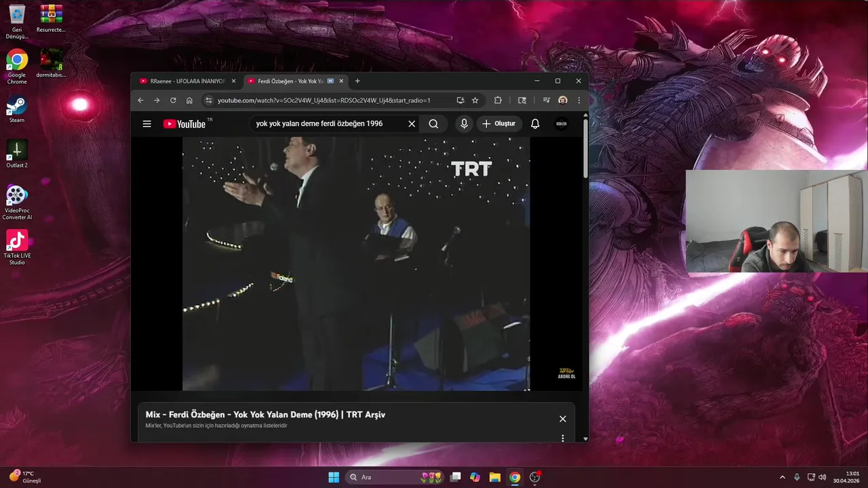Click ABONE OL watermark on video
868x488 pixels.
tap(567, 373)
